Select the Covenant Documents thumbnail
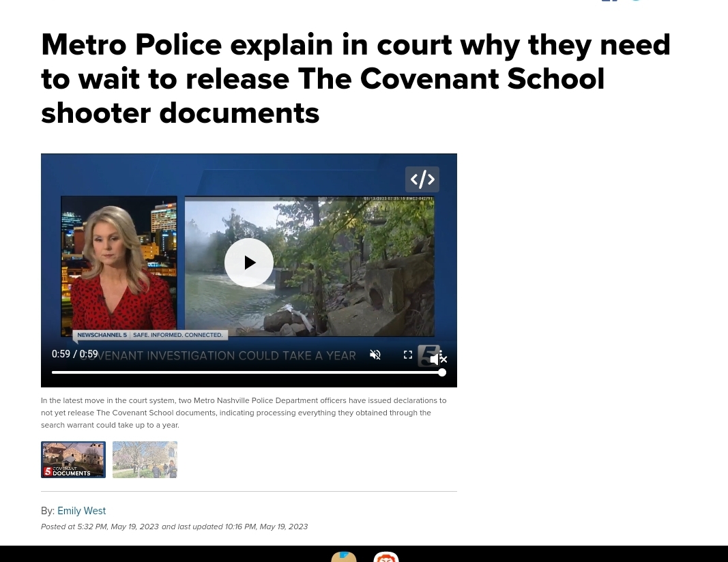The height and width of the screenshot is (562, 728). [74, 460]
